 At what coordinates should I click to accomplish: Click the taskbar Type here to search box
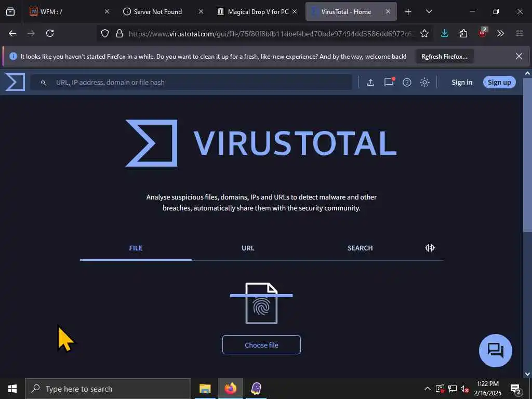point(108,389)
